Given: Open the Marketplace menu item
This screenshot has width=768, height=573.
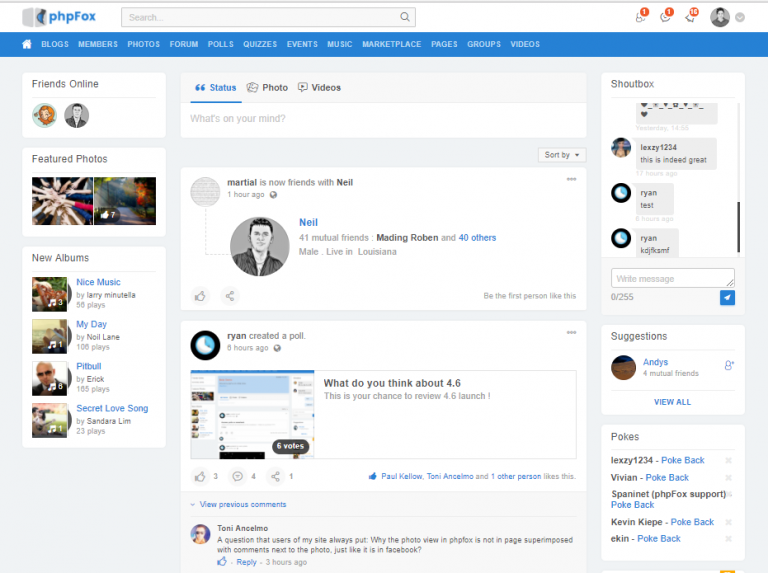Looking at the screenshot, I should coord(392,44).
